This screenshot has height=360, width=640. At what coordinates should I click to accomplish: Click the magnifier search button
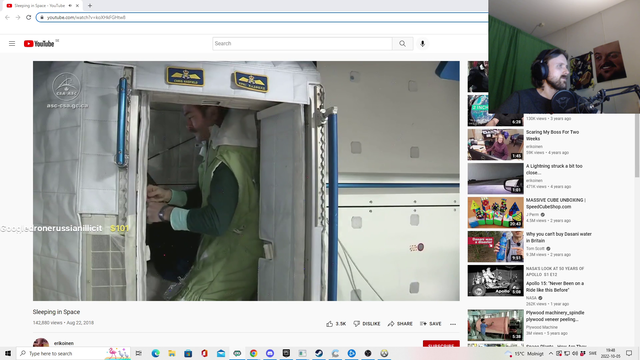402,44
